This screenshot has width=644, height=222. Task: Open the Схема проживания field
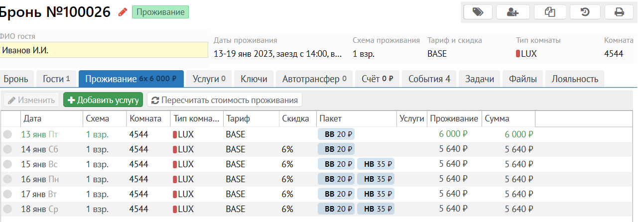tap(364, 54)
